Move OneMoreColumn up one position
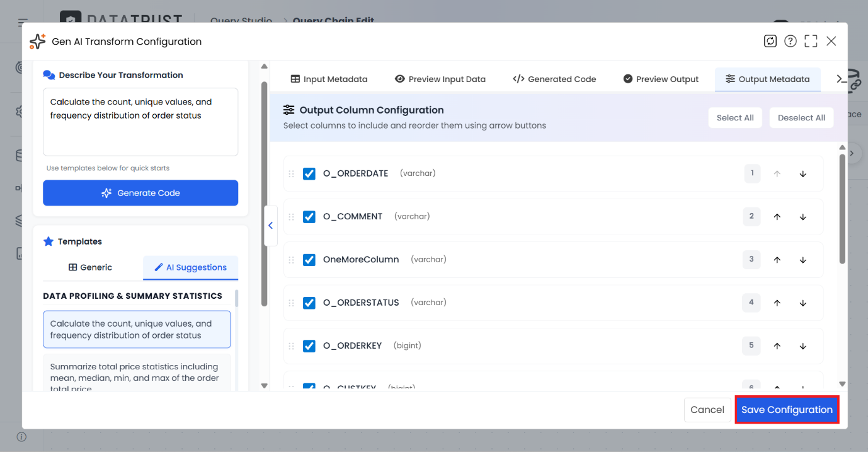Viewport: 868px width, 452px height. click(x=777, y=260)
